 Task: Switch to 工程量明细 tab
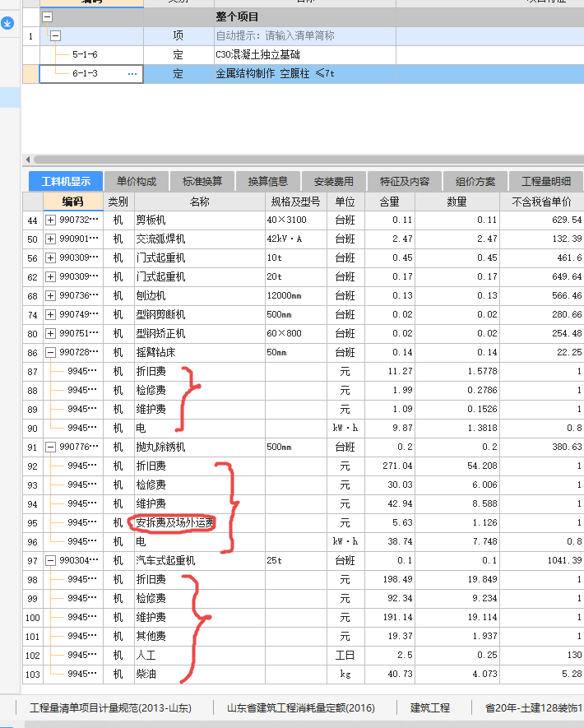(545, 181)
